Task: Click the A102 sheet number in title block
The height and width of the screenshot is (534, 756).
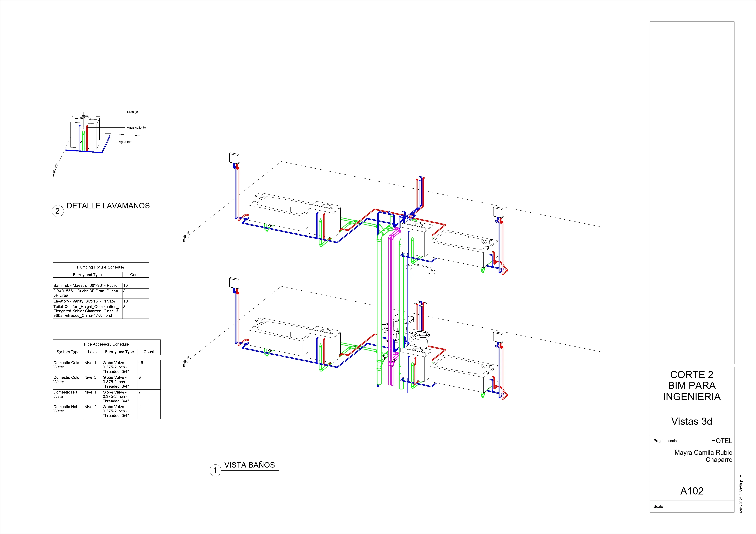Action: click(x=692, y=491)
